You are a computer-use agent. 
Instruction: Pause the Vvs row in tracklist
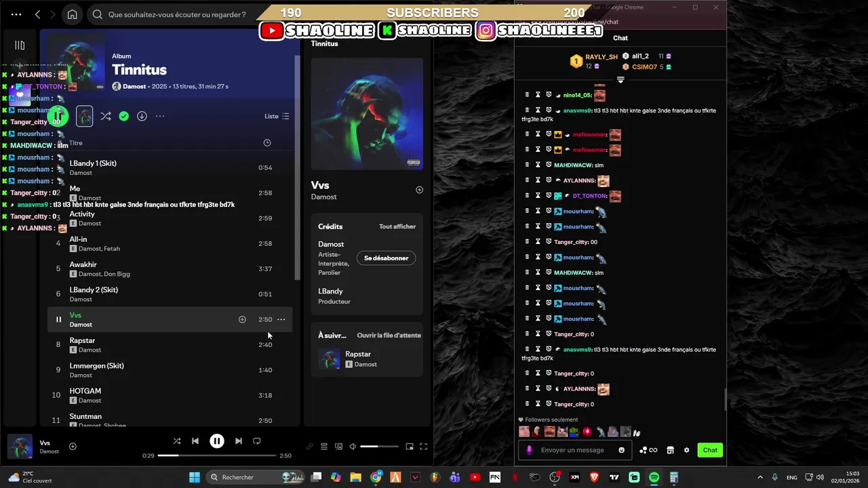tap(58, 319)
